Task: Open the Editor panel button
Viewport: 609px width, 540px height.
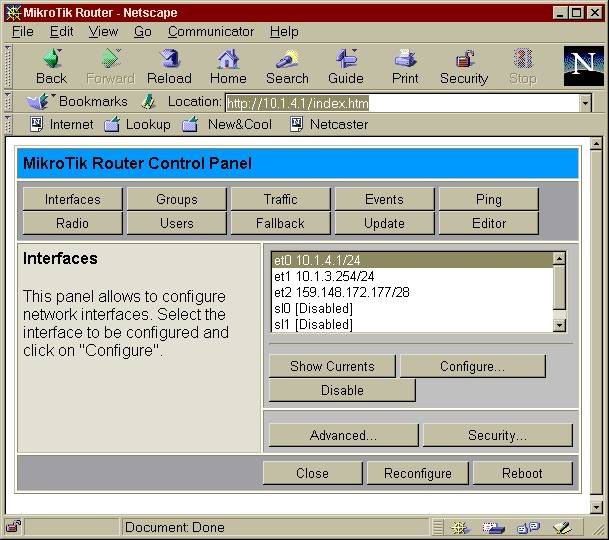Action: 489,223
